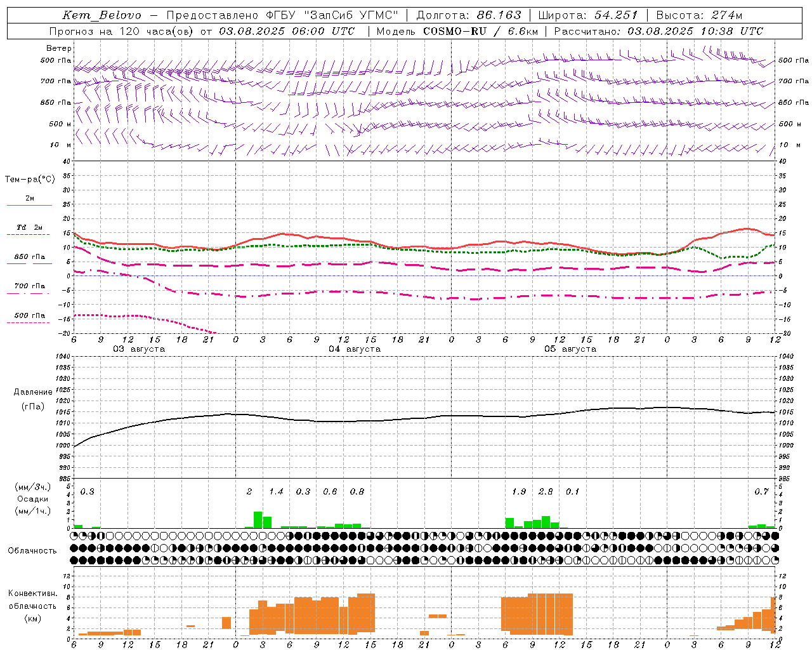Click the "05 августа" date label

coord(570,349)
